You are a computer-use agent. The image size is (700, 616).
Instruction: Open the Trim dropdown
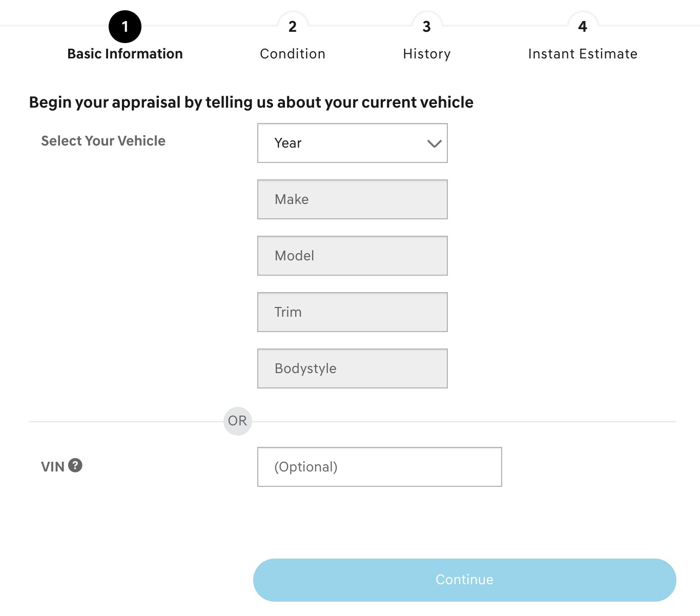coord(353,312)
